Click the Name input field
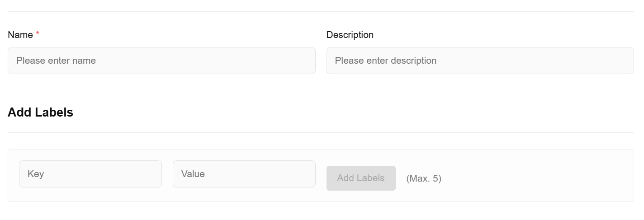 [161, 61]
